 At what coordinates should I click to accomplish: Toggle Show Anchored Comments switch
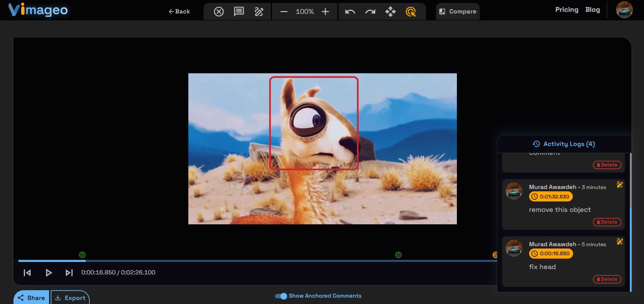coord(281,296)
